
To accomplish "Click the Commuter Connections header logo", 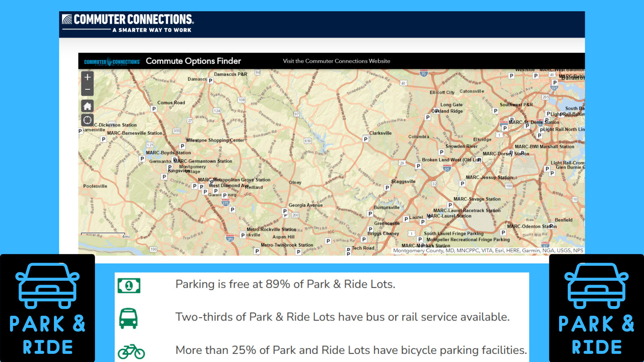I will (x=128, y=23).
